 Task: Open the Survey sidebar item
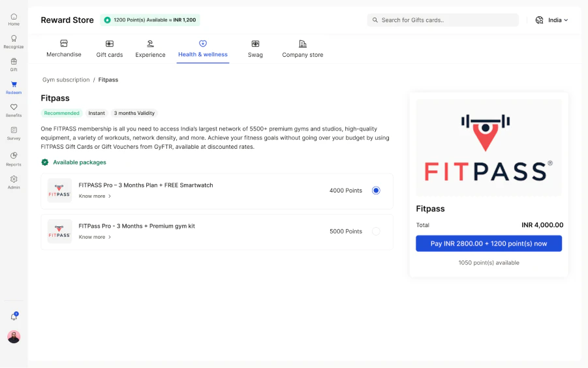point(14,133)
